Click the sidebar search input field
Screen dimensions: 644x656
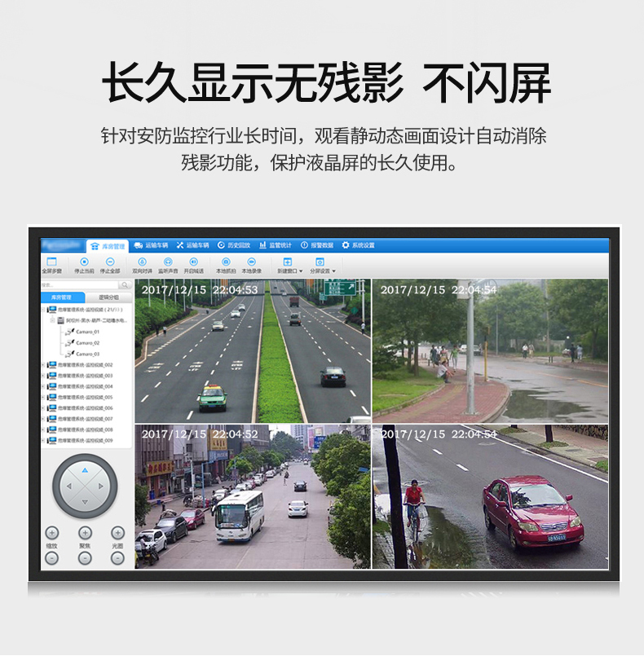[x=80, y=285]
